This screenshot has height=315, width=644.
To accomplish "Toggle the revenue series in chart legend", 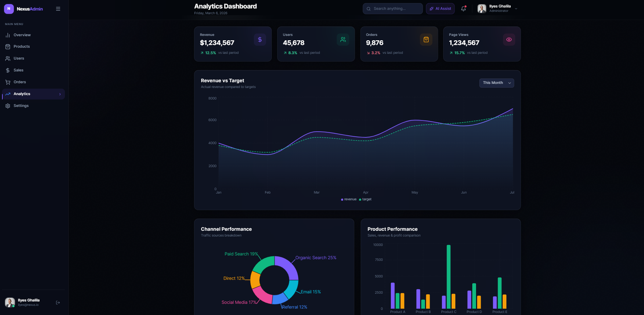I will pos(349,199).
